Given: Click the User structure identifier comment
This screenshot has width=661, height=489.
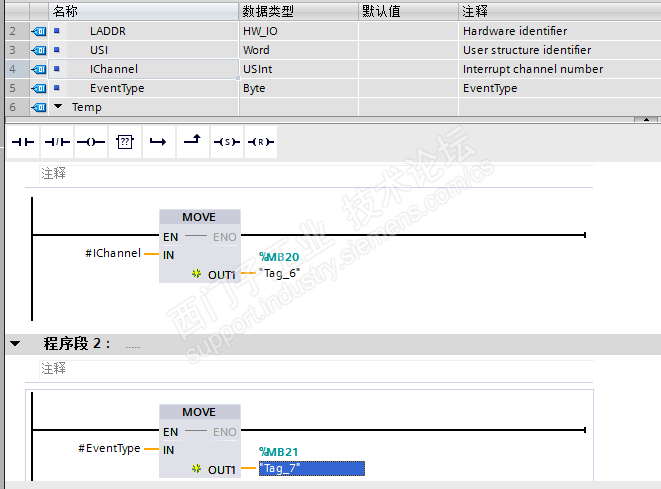Looking at the screenshot, I should [527, 50].
